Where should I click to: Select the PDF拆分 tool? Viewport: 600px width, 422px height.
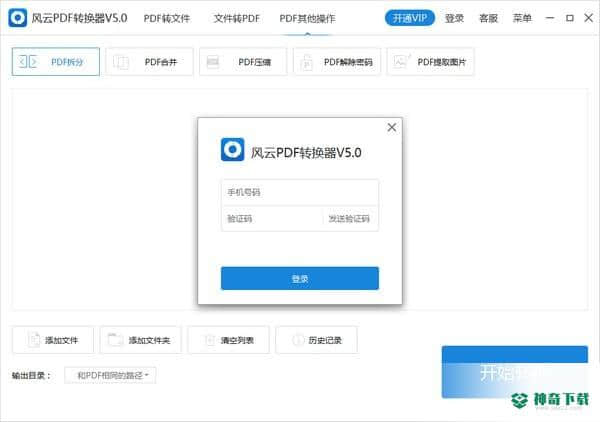(56, 62)
